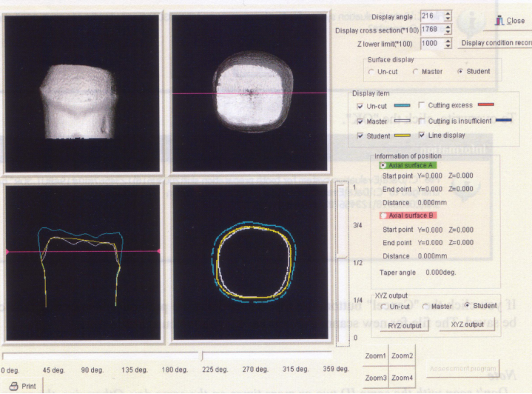This screenshot has width=532, height=394.
Task: Open the Display condition record button
Action: coord(494,43)
